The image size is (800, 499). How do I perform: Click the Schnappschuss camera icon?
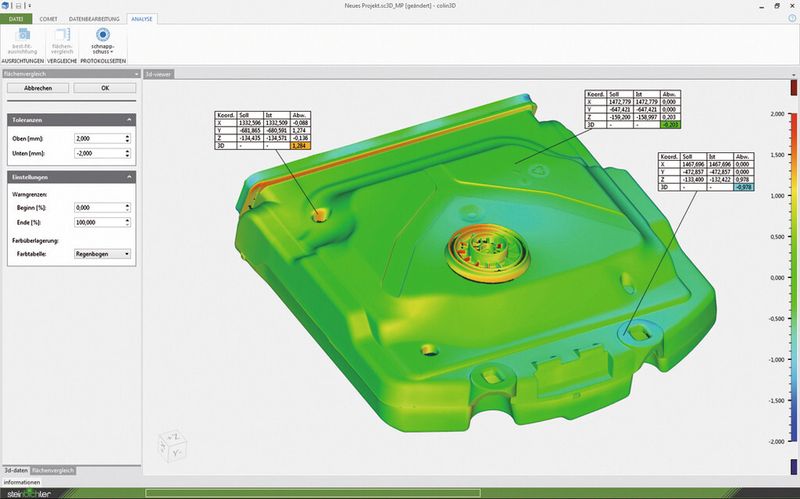[x=103, y=35]
